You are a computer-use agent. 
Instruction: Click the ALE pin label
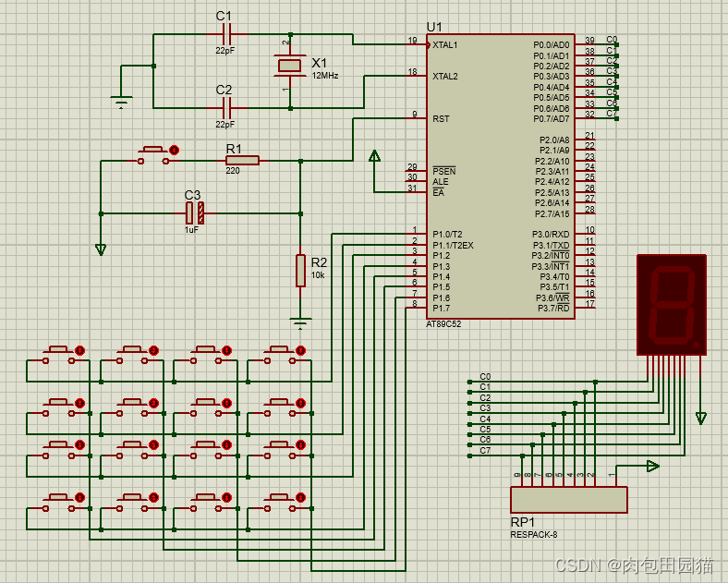click(440, 182)
